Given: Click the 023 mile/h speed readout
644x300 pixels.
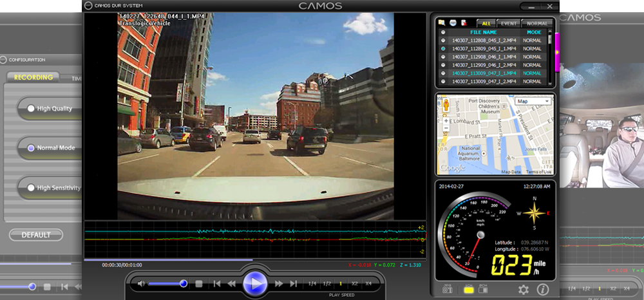Looking at the screenshot, I should [x=518, y=265].
